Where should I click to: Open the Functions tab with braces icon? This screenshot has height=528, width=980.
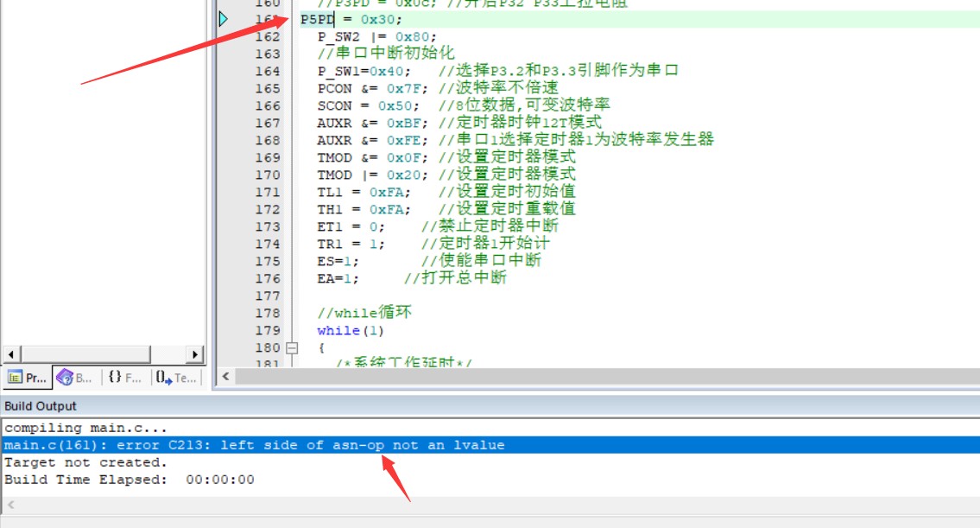point(125,378)
